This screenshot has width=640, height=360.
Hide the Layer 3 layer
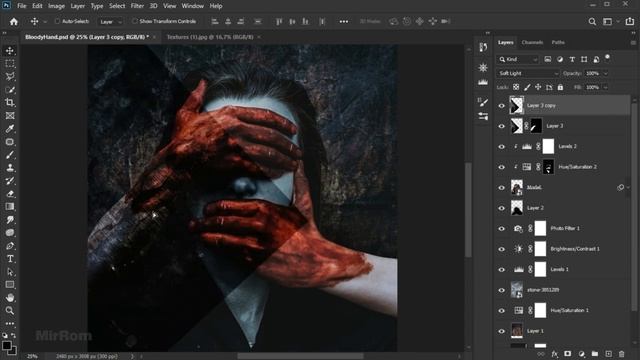pyautogui.click(x=502, y=126)
